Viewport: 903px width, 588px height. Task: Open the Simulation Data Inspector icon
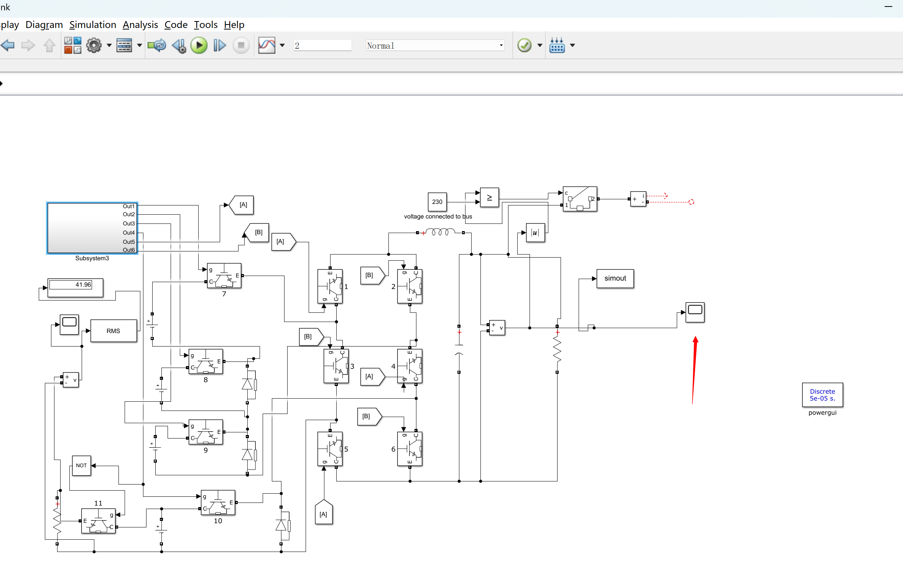(267, 45)
